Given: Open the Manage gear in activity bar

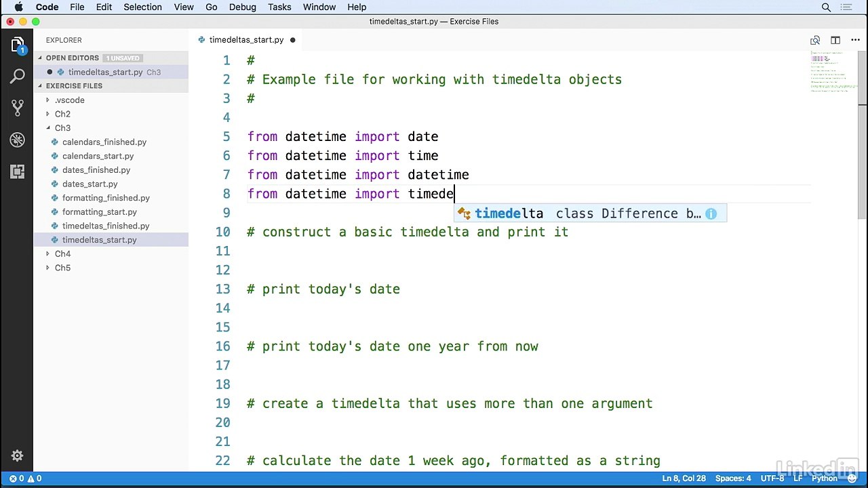Looking at the screenshot, I should click(x=18, y=455).
